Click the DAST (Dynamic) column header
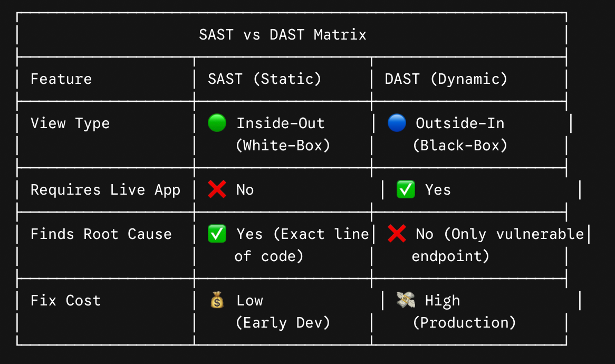 tap(446, 79)
